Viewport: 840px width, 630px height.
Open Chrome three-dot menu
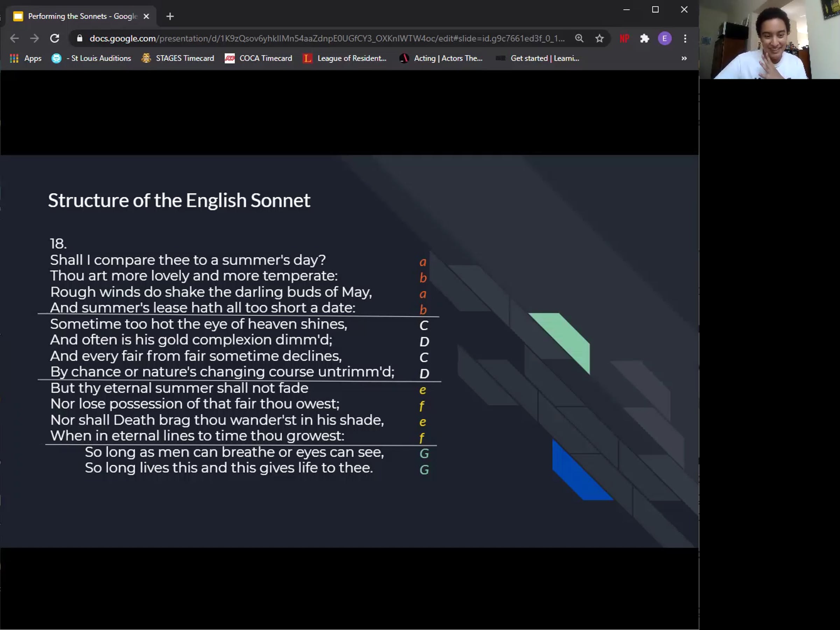click(x=685, y=38)
